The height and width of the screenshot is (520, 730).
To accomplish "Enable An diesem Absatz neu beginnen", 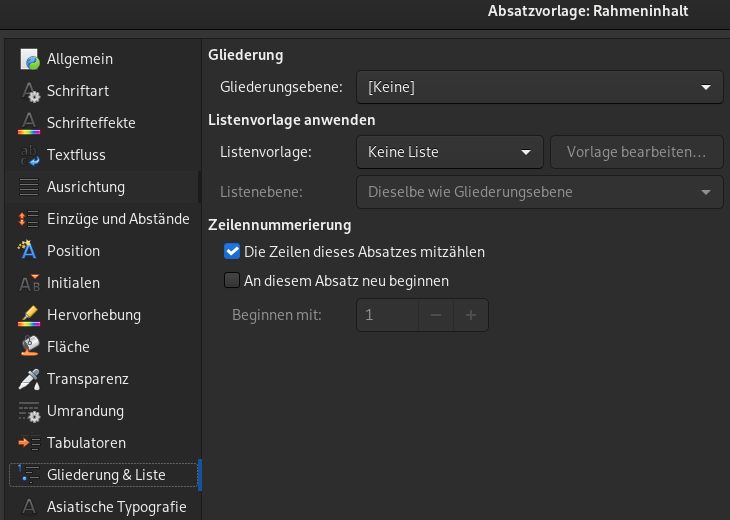I will pyautogui.click(x=232, y=281).
